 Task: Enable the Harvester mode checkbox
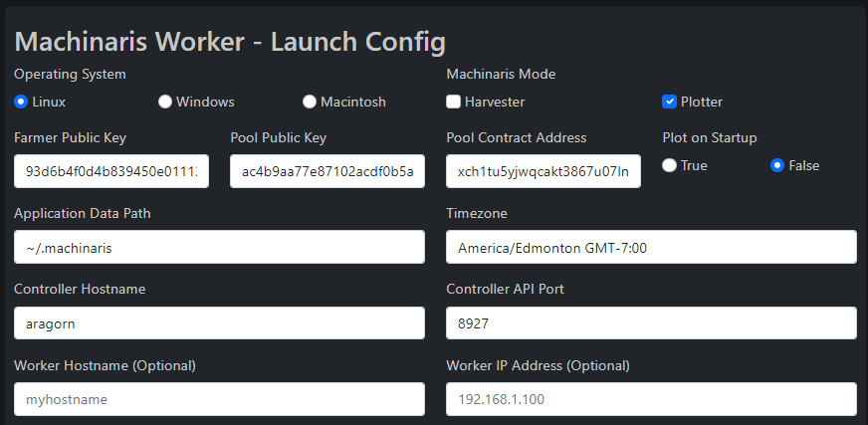point(453,102)
